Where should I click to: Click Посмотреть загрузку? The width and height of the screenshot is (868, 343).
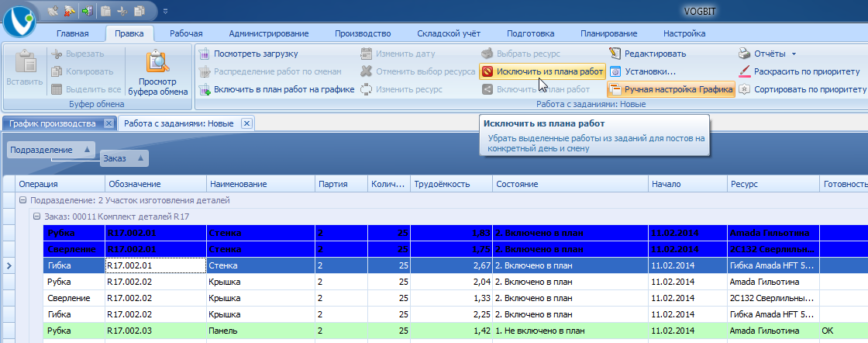tap(249, 54)
